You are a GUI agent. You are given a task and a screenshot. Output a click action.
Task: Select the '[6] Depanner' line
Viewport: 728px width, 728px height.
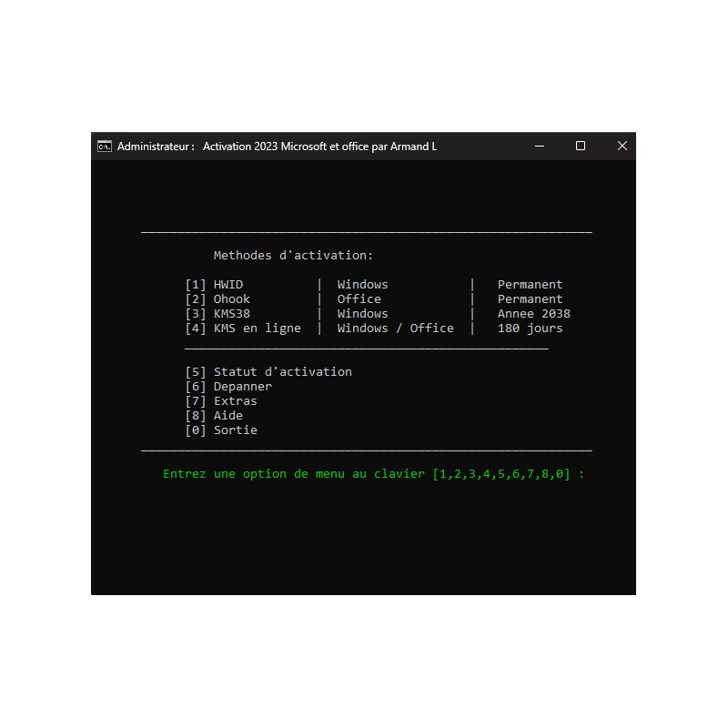tap(228, 387)
